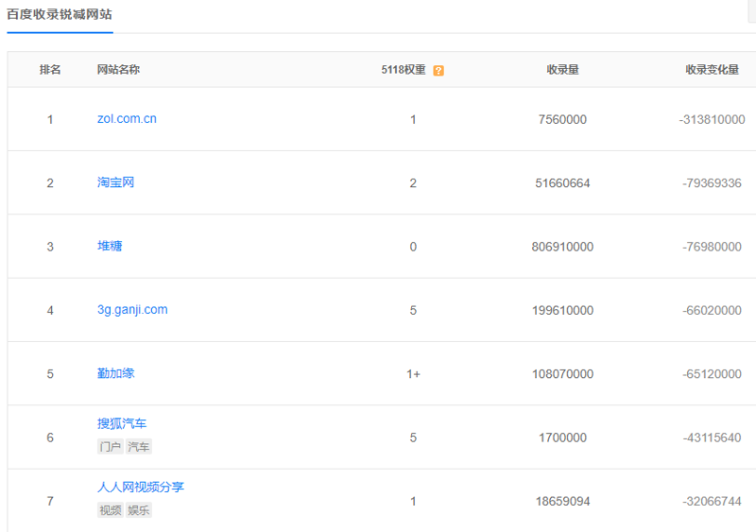Select the 199610000 收录量 value
The width and height of the screenshot is (756, 532).
click(x=562, y=311)
